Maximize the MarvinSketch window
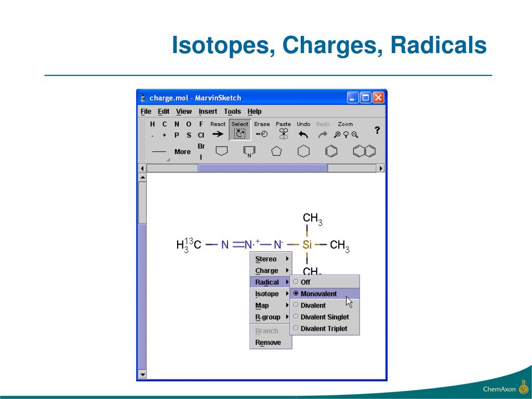This screenshot has height=399, width=532. coord(365,98)
